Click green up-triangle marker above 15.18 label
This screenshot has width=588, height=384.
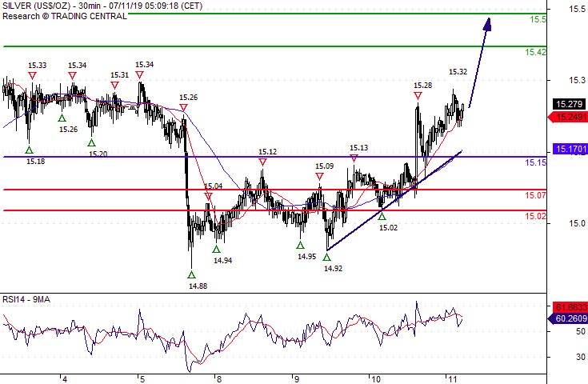(x=30, y=150)
